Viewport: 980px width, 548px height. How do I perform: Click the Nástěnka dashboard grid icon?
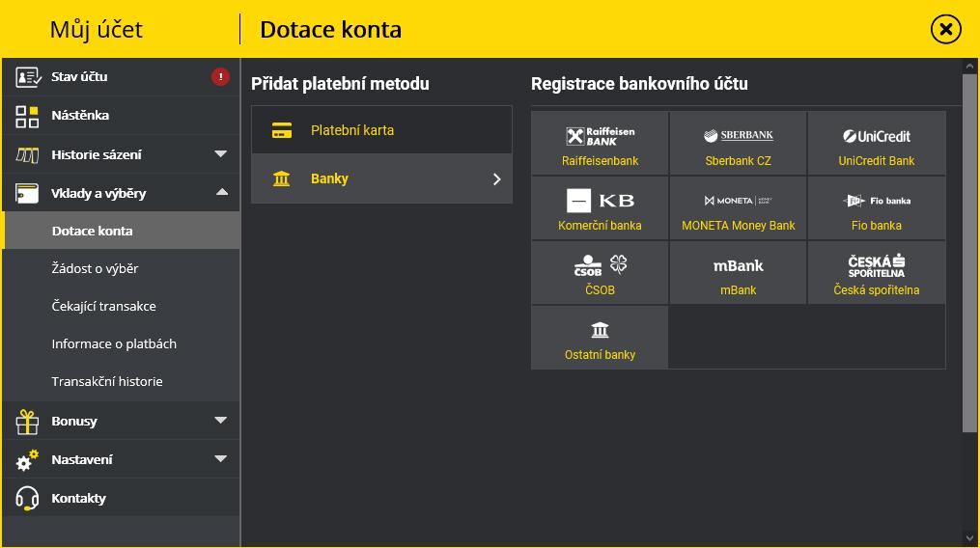coord(27,116)
